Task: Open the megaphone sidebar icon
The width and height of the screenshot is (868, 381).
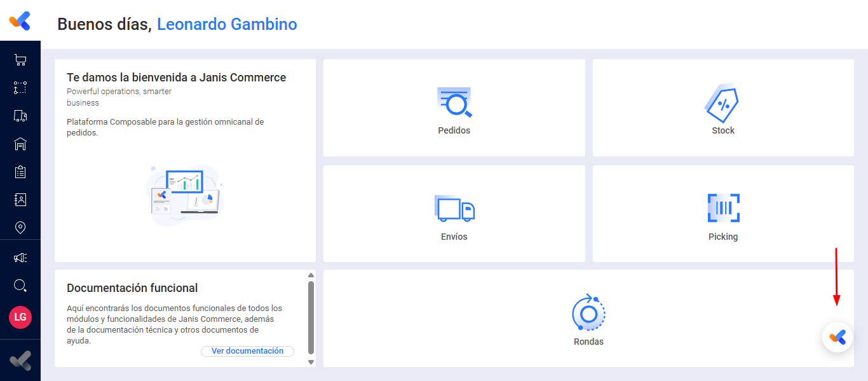Action: (20, 258)
